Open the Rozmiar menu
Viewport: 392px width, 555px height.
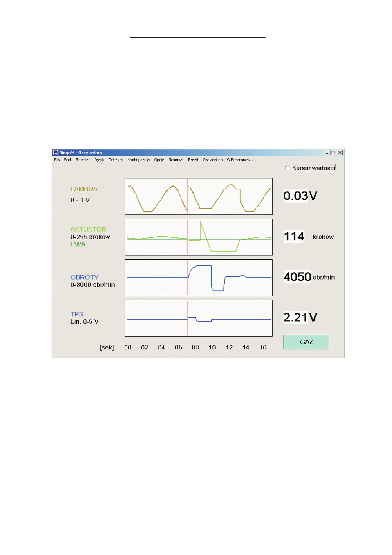(83, 160)
